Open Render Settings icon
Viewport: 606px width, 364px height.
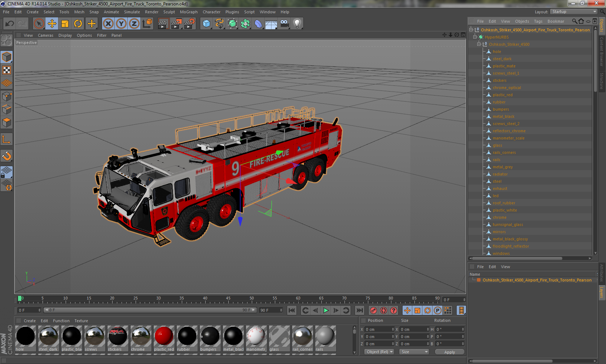click(x=189, y=24)
